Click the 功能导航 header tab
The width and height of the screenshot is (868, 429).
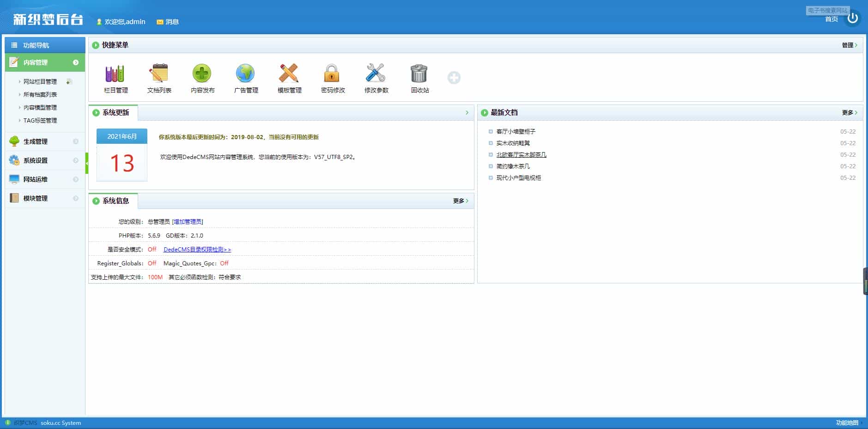[x=45, y=45]
